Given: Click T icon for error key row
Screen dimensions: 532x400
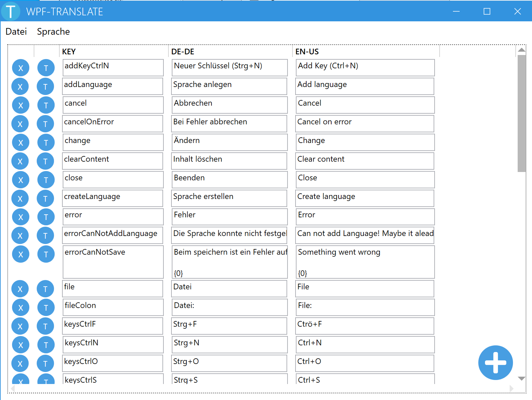Looking at the screenshot, I should pos(46,217).
